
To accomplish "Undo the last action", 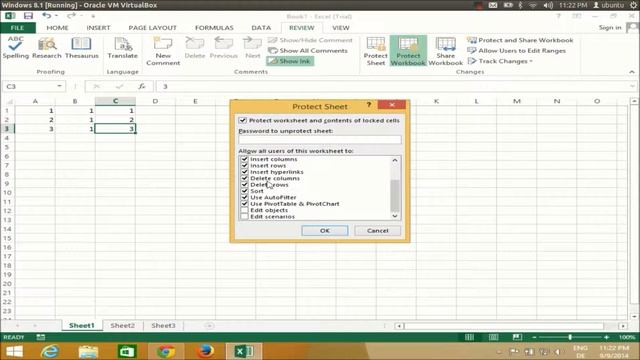I will 47,16.
